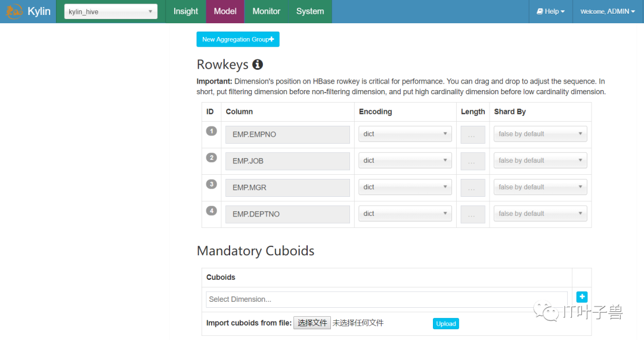Open Encoding dropdown for EMP.MGR
The height and width of the screenshot is (340, 644).
point(405,187)
